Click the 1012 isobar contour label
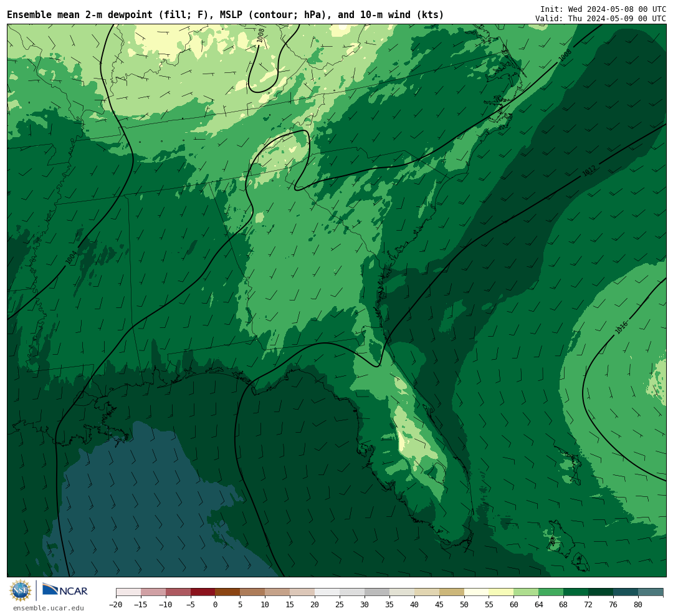Viewport: 673px width, 616px height. point(589,171)
